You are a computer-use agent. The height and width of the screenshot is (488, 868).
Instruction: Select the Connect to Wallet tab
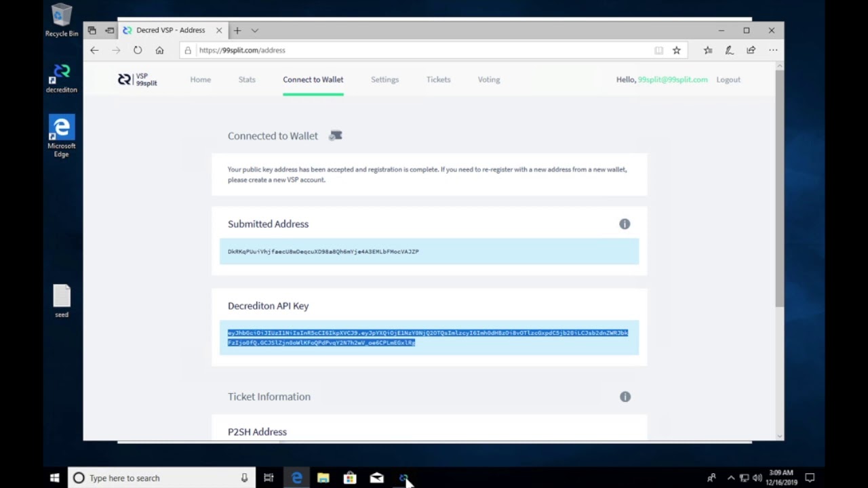[x=313, y=79]
